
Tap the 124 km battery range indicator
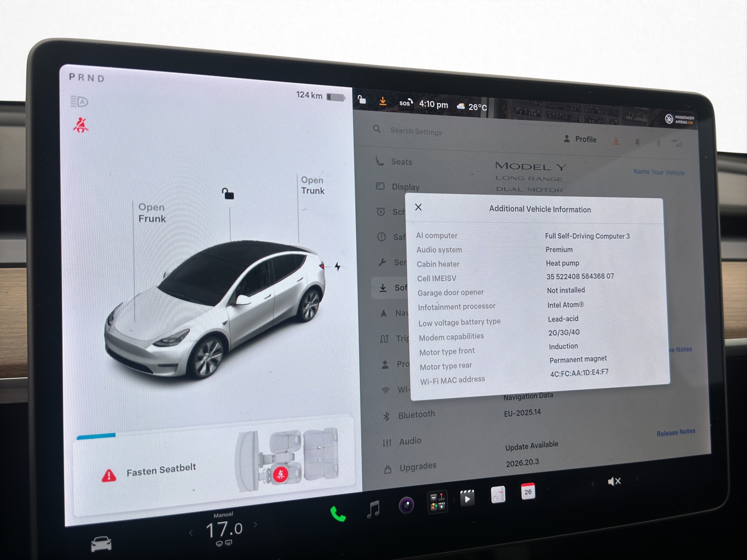click(320, 96)
